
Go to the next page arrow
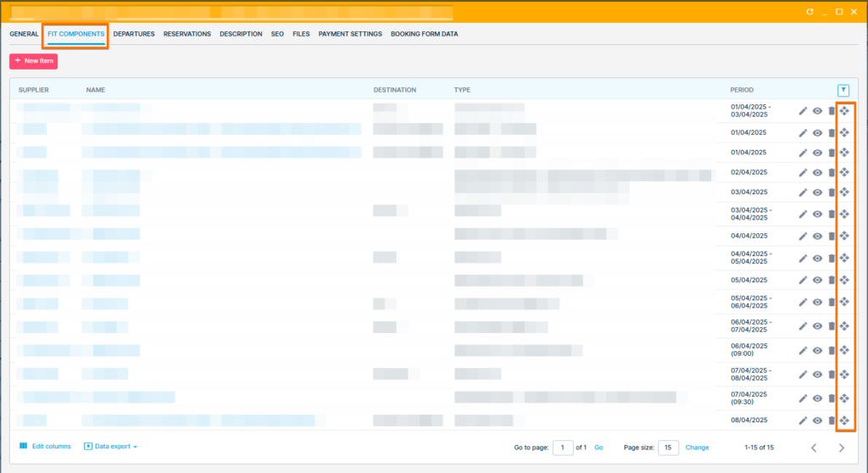point(841,448)
